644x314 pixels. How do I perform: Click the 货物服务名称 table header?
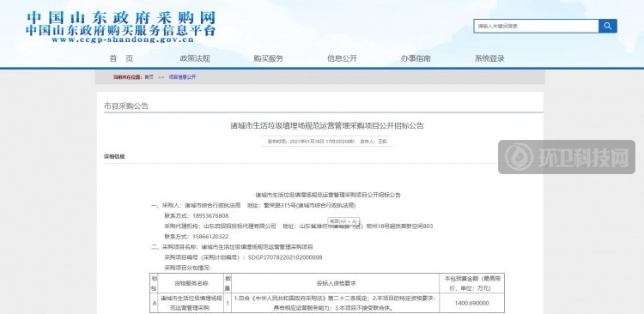191,284
